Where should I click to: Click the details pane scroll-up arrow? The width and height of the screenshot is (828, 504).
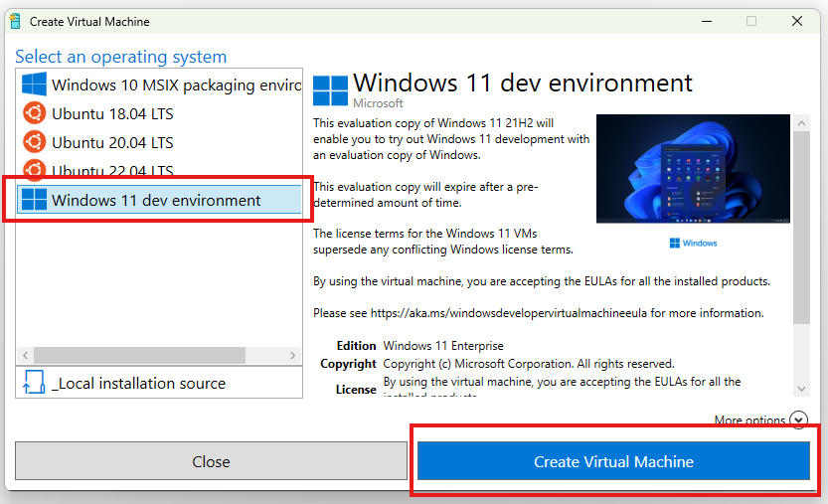(x=801, y=123)
